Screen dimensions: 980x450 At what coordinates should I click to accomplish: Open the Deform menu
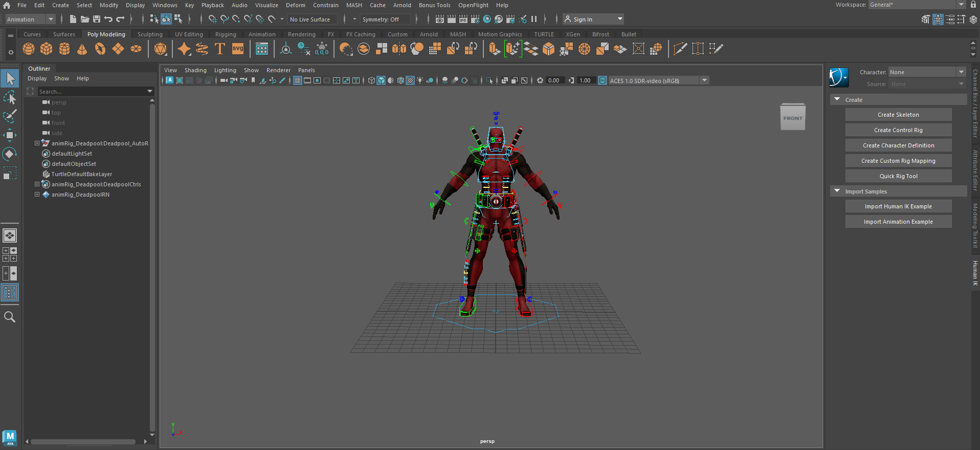tap(295, 5)
